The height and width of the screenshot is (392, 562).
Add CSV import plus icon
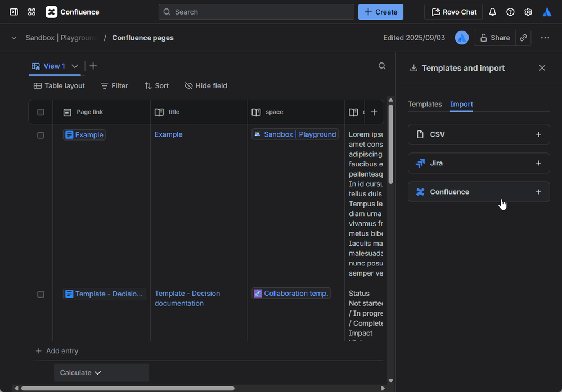538,134
